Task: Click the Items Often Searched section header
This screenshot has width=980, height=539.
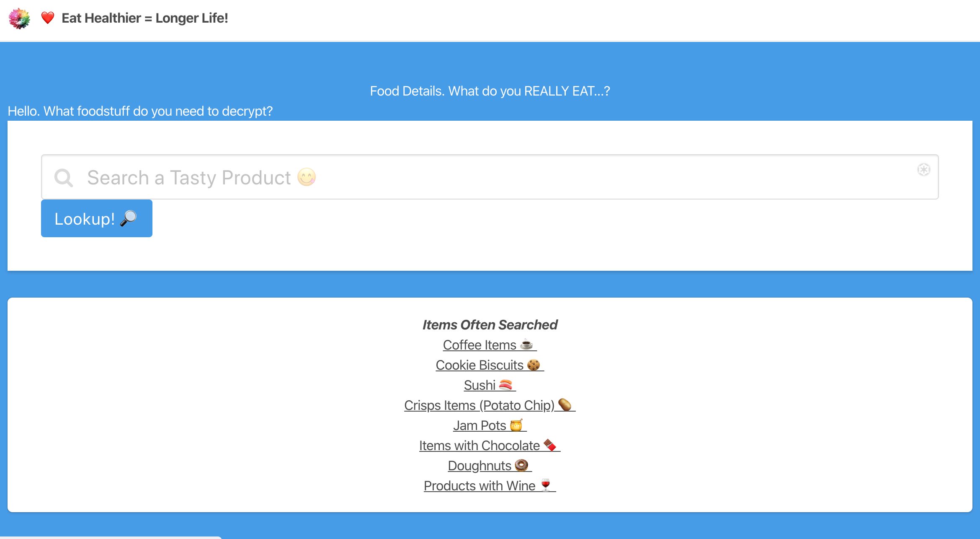Action: tap(489, 324)
